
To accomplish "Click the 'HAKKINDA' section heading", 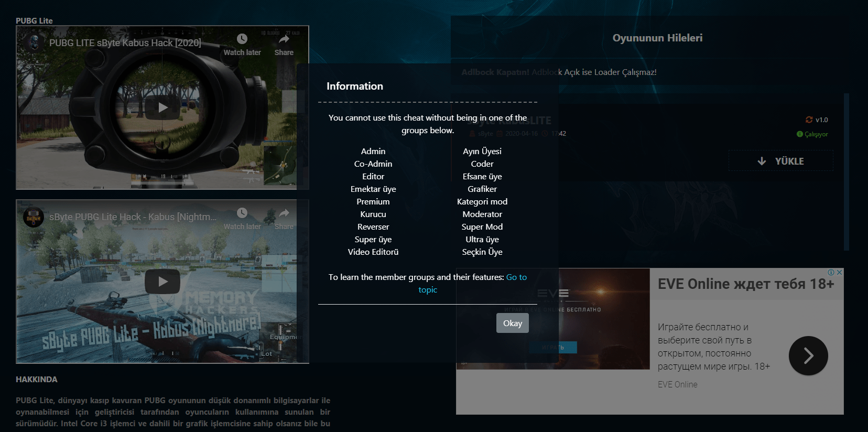I will pos(37,379).
